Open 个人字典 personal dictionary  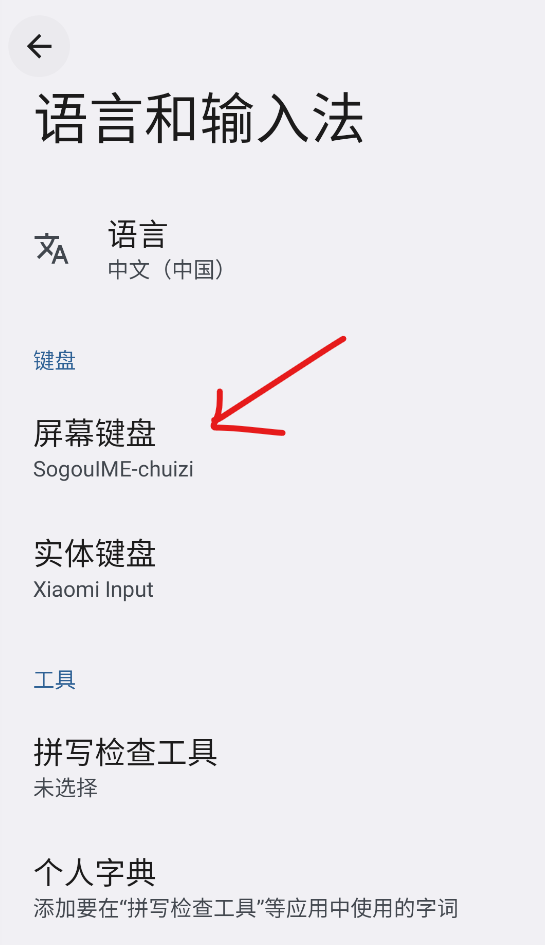[272, 888]
